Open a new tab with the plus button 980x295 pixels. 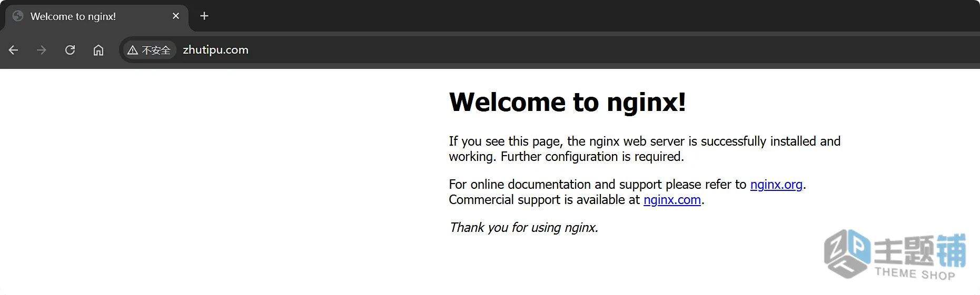[x=204, y=16]
